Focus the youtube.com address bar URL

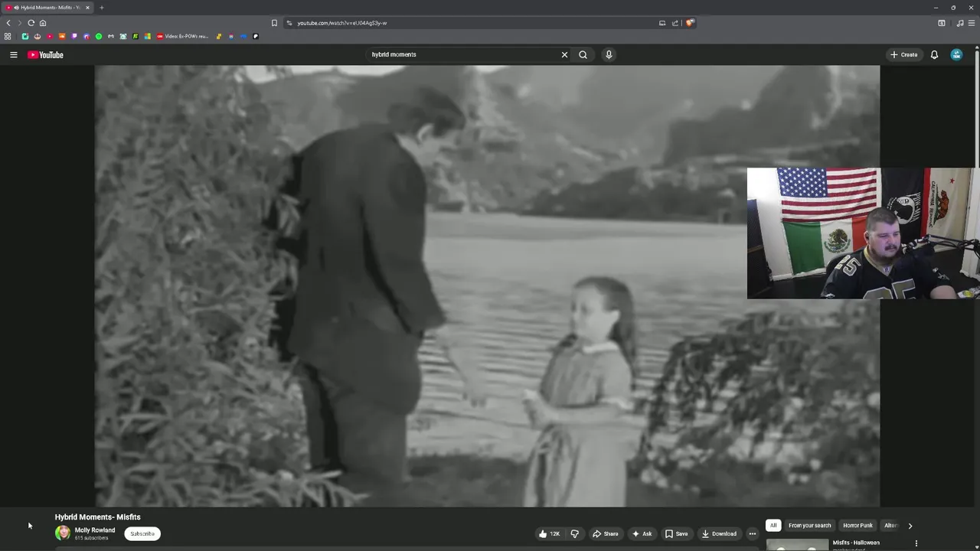[342, 23]
